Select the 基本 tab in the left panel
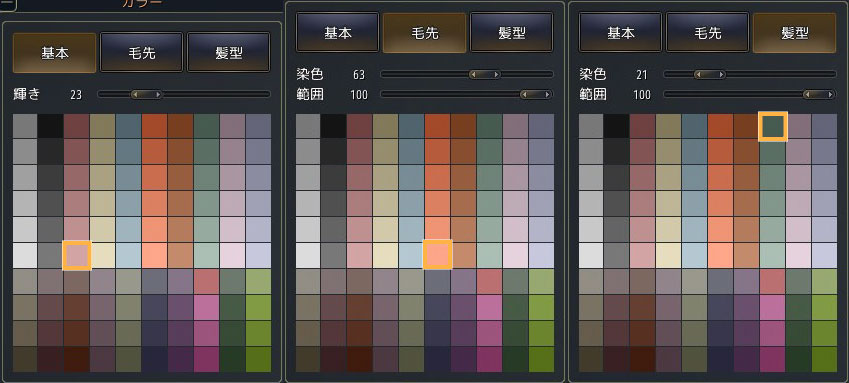The height and width of the screenshot is (383, 849). tap(55, 53)
